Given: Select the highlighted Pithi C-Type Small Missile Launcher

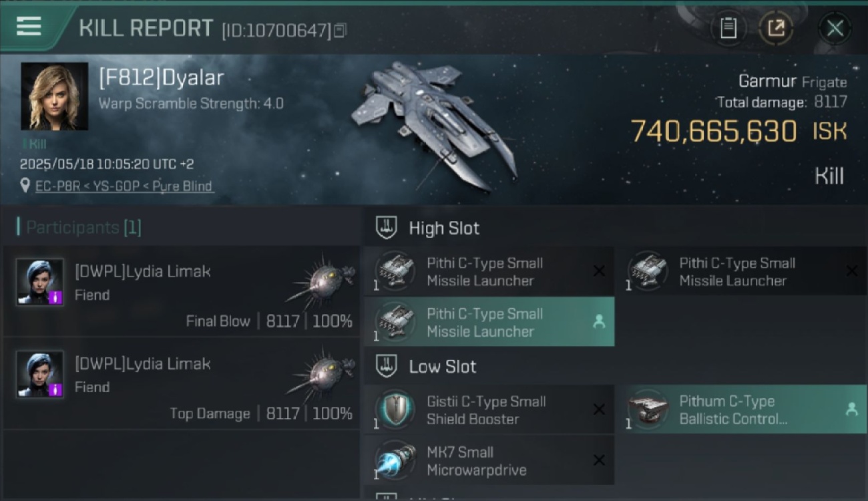Looking at the screenshot, I should pyautogui.click(x=489, y=322).
